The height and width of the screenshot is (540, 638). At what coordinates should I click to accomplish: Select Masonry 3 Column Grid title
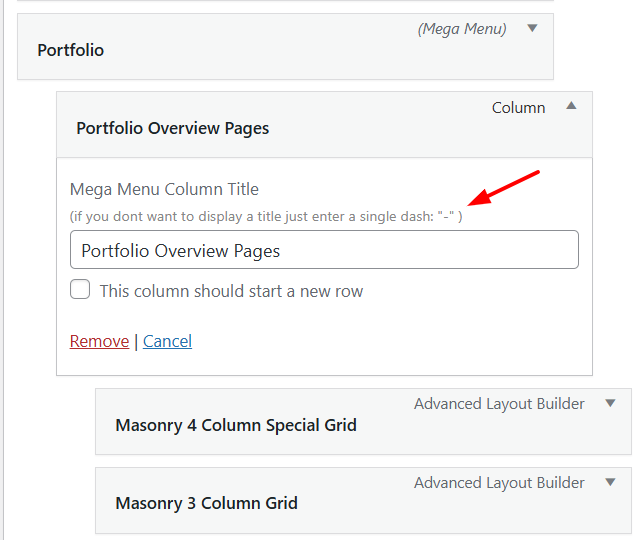pyautogui.click(x=206, y=503)
